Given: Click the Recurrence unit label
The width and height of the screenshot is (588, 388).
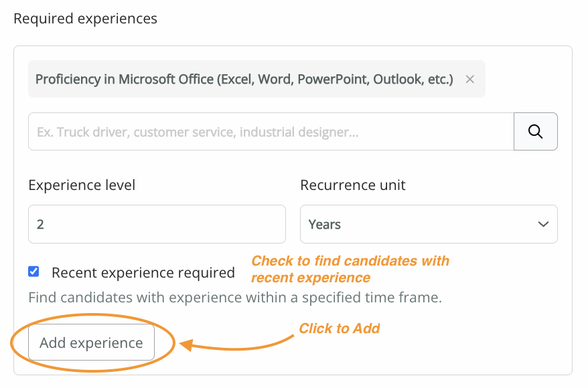Looking at the screenshot, I should coord(353,185).
